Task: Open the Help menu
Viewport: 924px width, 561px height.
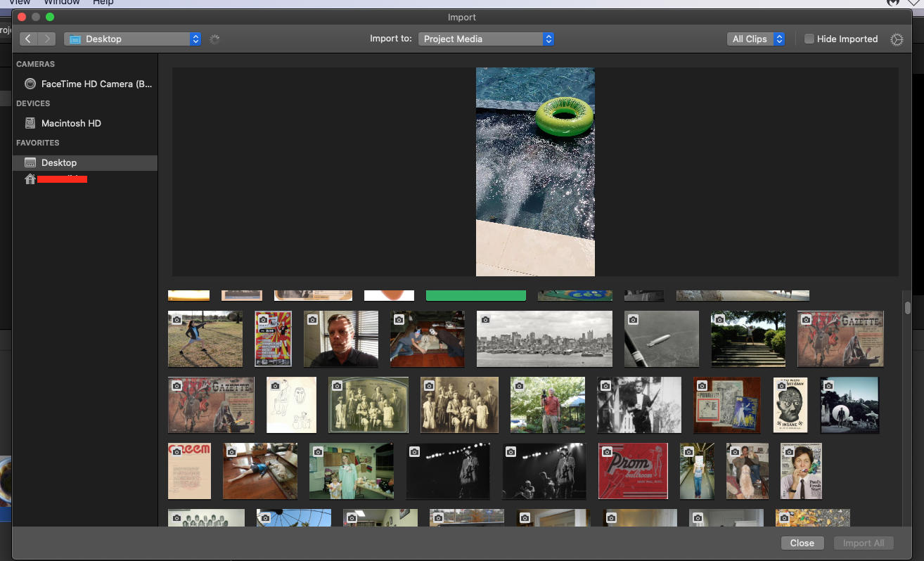Action: pyautogui.click(x=103, y=3)
